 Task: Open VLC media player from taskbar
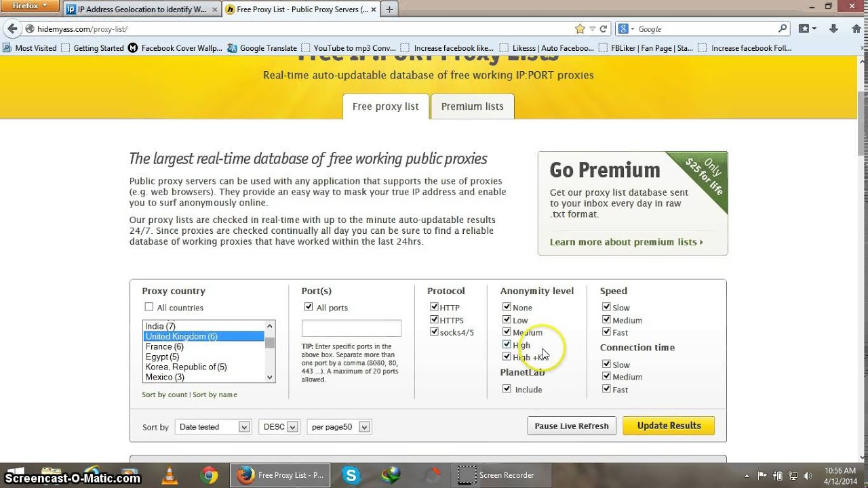click(171, 475)
